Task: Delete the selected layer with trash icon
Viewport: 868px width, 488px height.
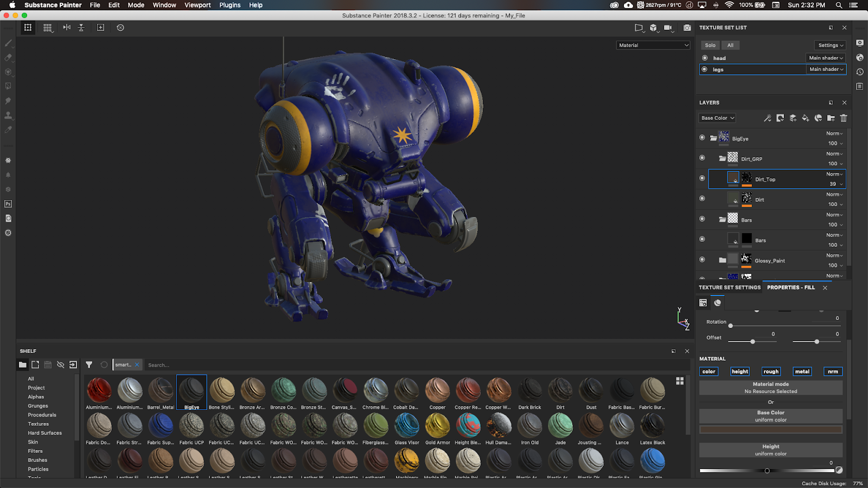Action: (x=843, y=118)
